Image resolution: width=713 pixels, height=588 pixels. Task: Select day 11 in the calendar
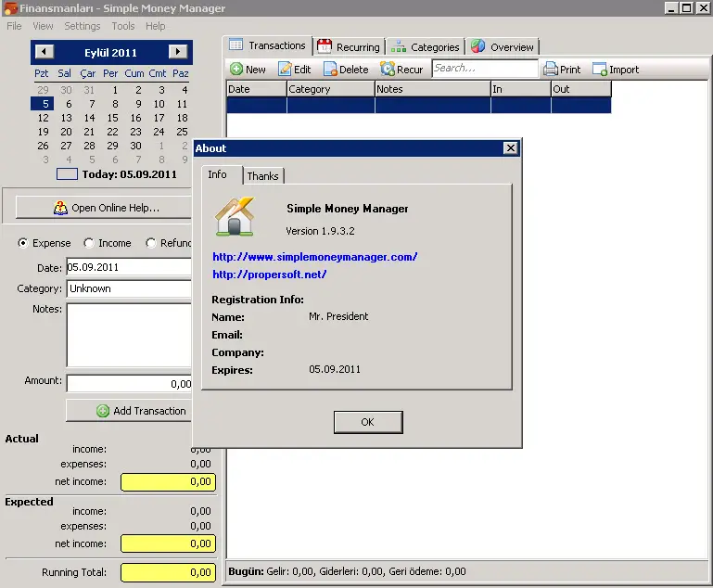tap(182, 104)
